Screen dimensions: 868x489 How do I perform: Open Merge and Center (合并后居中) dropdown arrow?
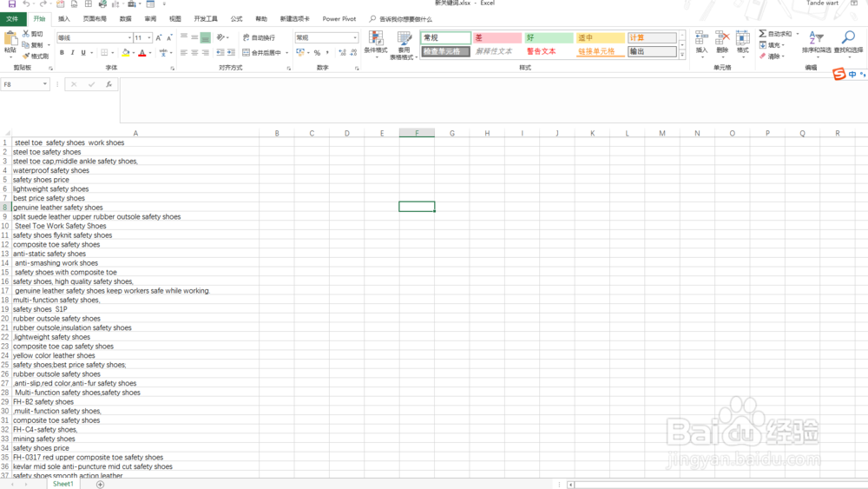[x=286, y=53]
